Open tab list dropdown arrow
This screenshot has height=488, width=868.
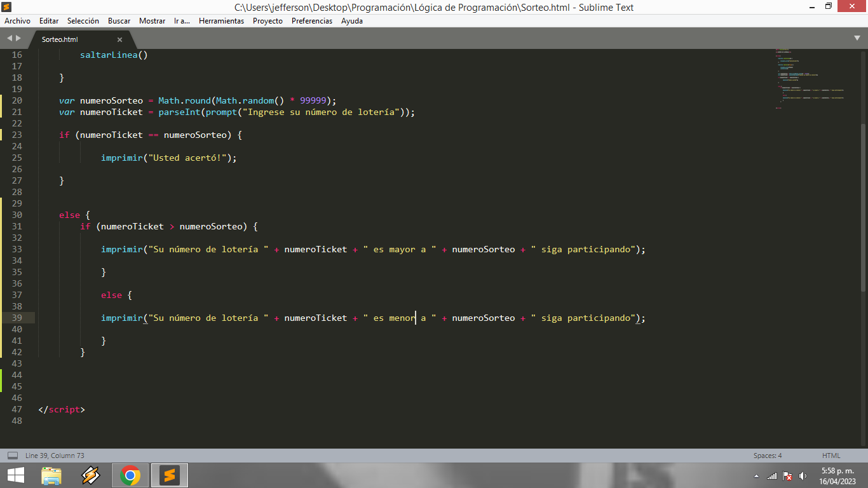[x=858, y=39]
